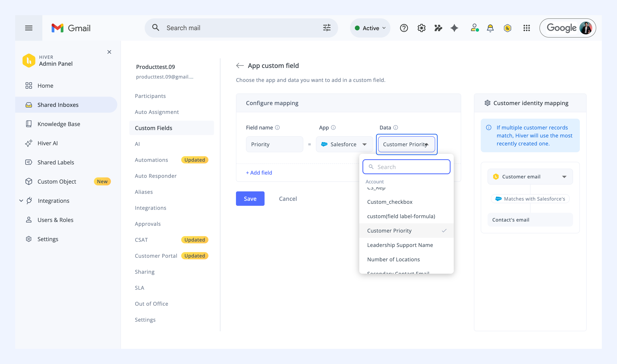617x364 pixels.
Task: Select custom(field label-formula) option
Action: (x=406, y=216)
